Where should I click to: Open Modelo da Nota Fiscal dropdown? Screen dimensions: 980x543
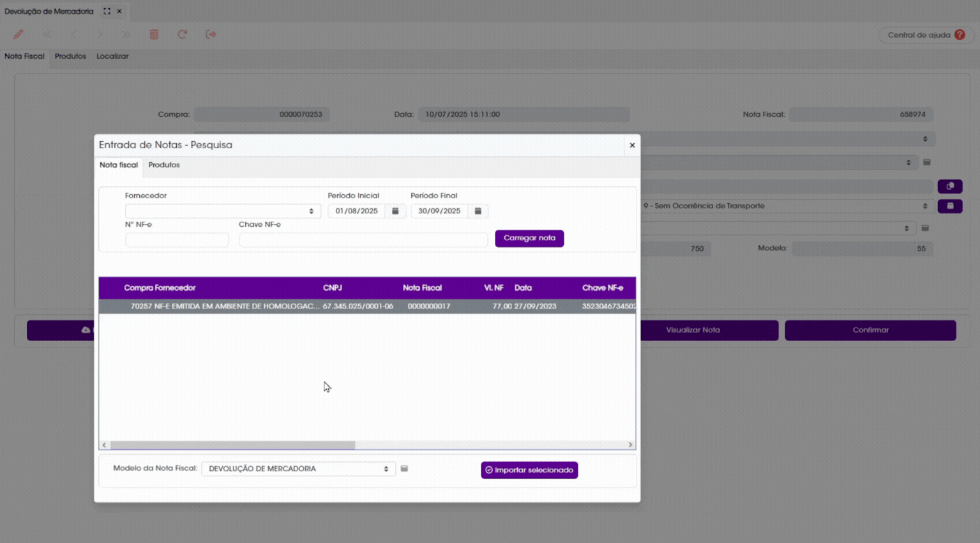pos(298,469)
